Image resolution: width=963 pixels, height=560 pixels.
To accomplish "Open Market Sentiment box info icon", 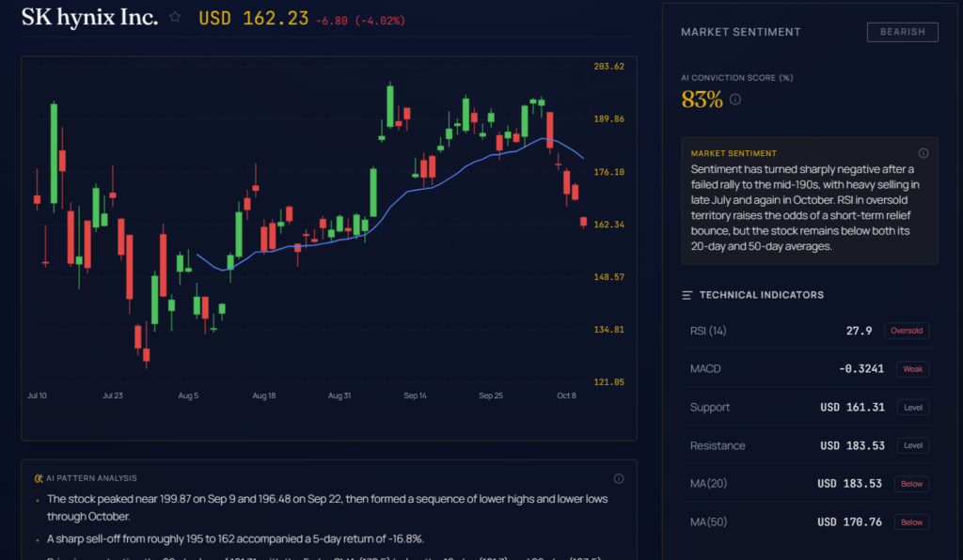I will pyautogui.click(x=924, y=153).
